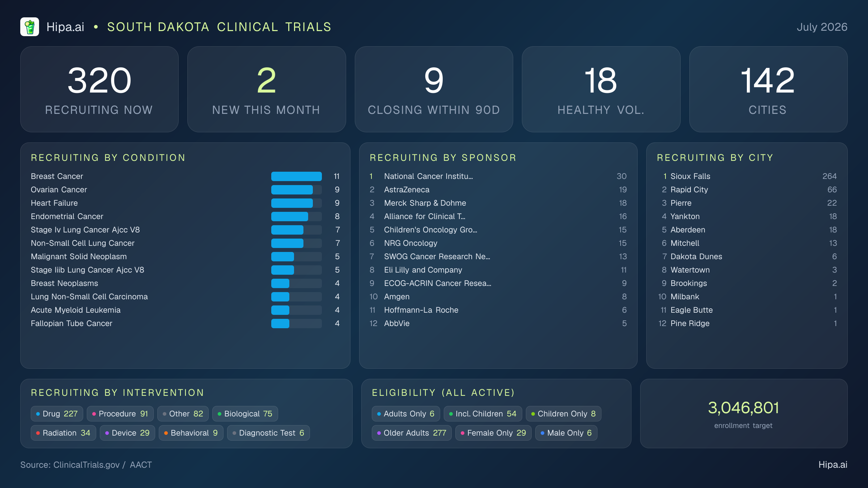Click Sioux Falls city row
Image resolution: width=868 pixels, height=488 pixels.
click(747, 176)
